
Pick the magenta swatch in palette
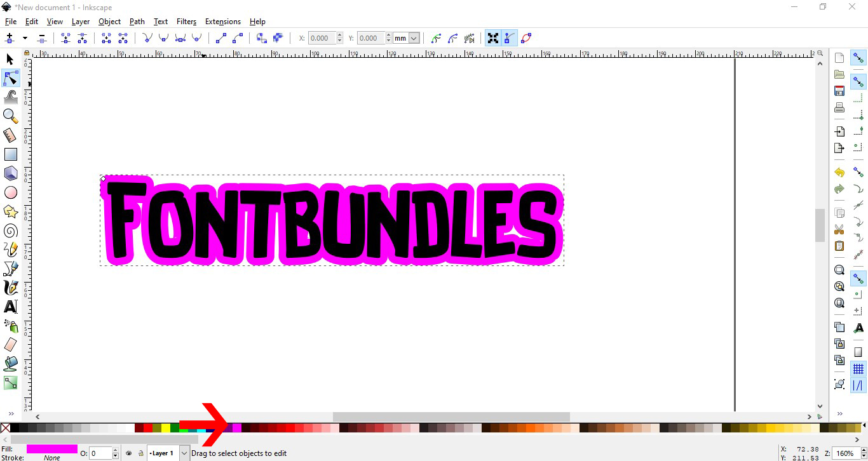click(237, 428)
